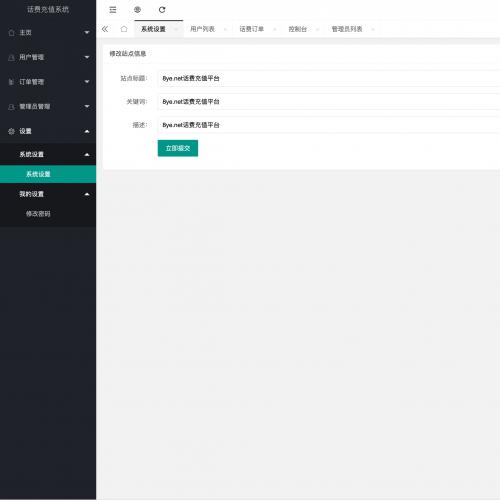Close the 管理员列表 tab
This screenshot has height=500, width=500.
tap(373, 29)
